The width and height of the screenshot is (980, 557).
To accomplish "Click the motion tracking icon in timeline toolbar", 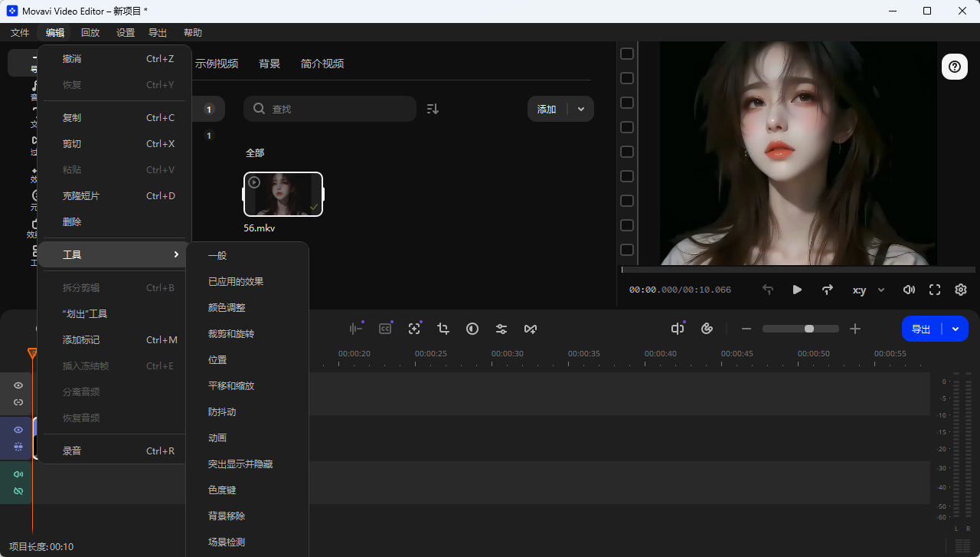I will coord(414,329).
